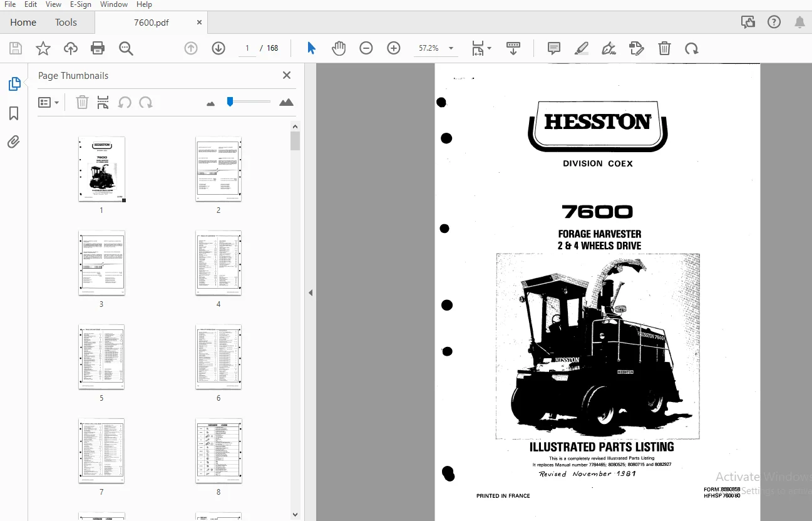This screenshot has width=812, height=521.
Task: Click the edit stamp tool icon
Action: click(636, 48)
